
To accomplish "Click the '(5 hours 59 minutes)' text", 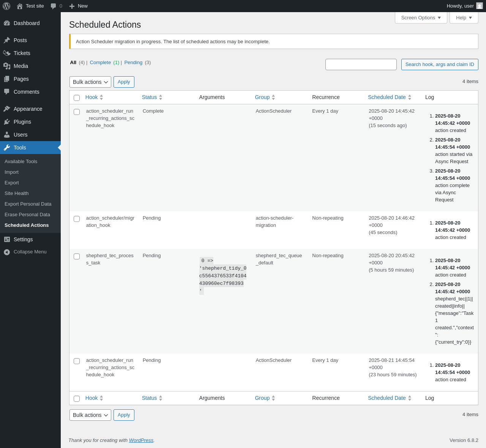I will (x=391, y=270).
